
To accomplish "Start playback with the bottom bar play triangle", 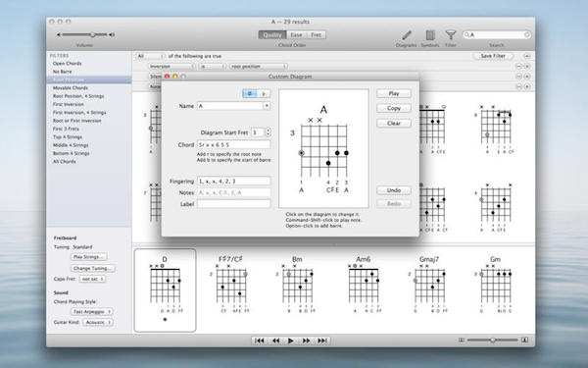I will pyautogui.click(x=291, y=341).
